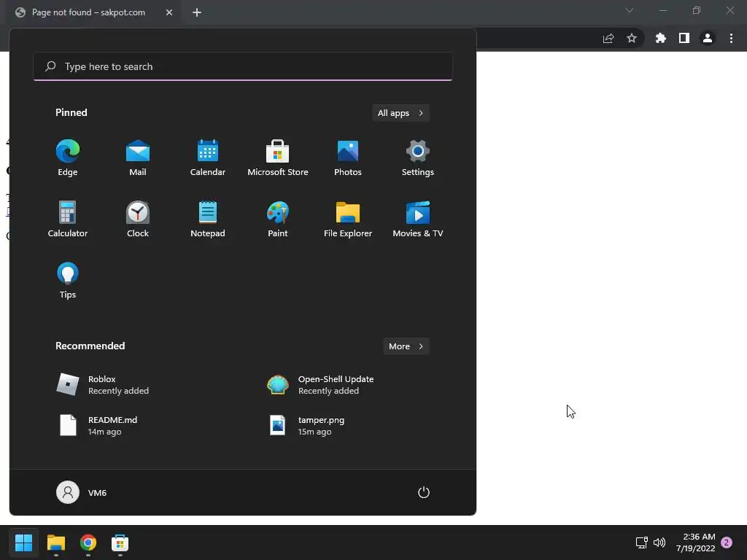
Task: Bookmark this page with the star icon
Action: [632, 38]
